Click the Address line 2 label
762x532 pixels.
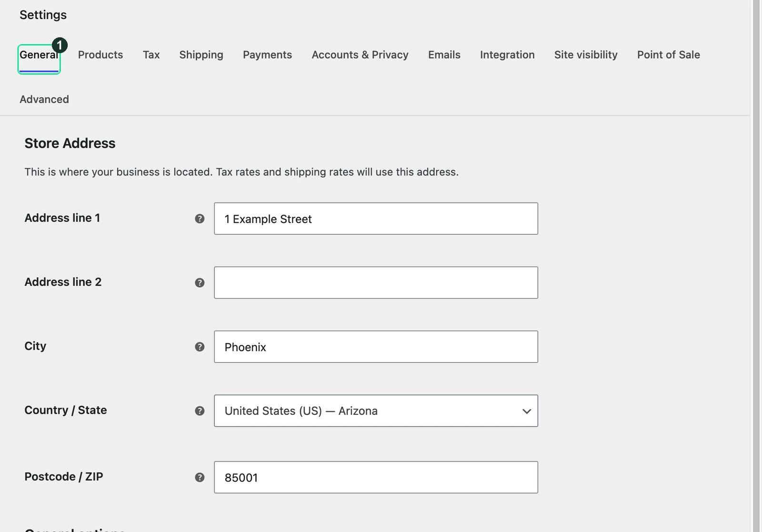coord(63,282)
